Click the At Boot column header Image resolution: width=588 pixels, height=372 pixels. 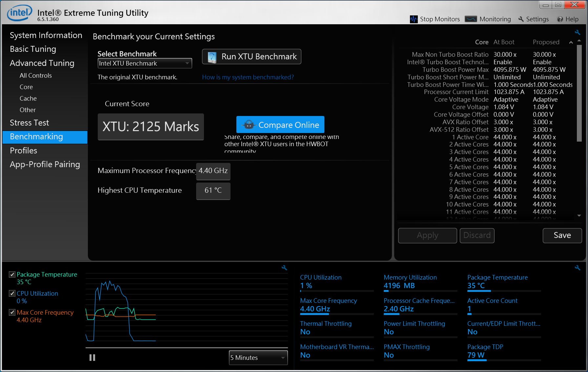click(504, 42)
